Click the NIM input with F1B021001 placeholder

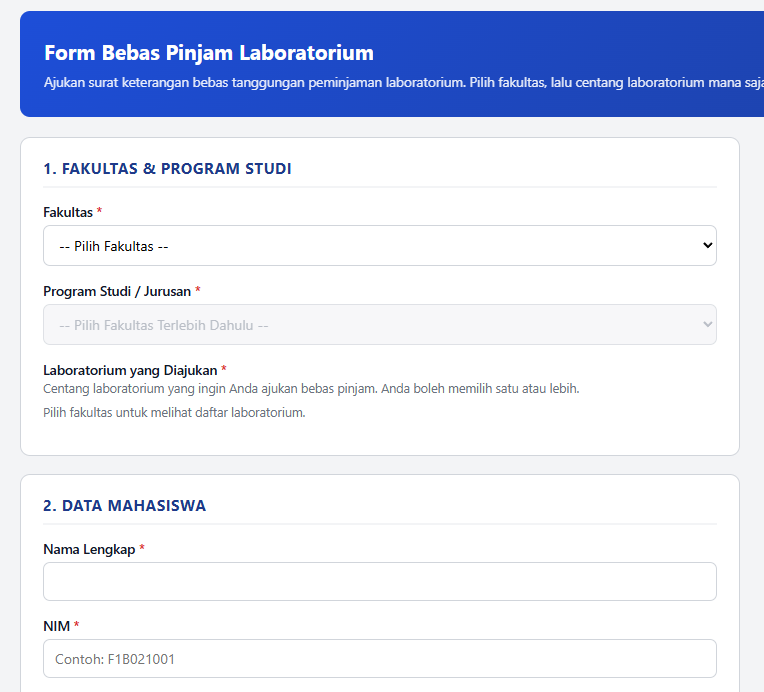pyautogui.click(x=380, y=658)
